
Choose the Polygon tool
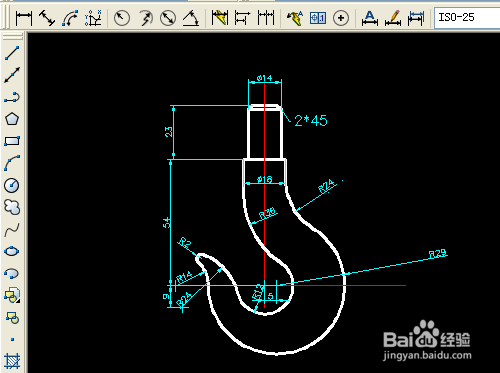[x=12, y=119]
